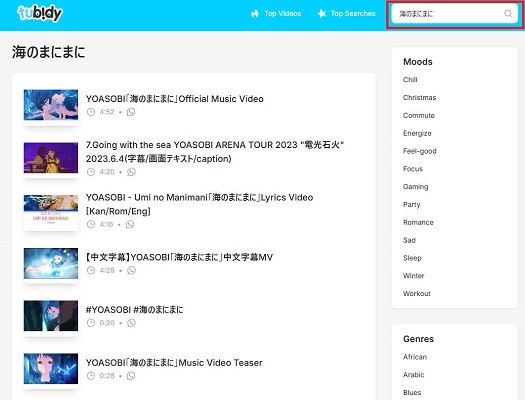
Task: Select the Feel-good mood
Action: pyautogui.click(x=420, y=151)
